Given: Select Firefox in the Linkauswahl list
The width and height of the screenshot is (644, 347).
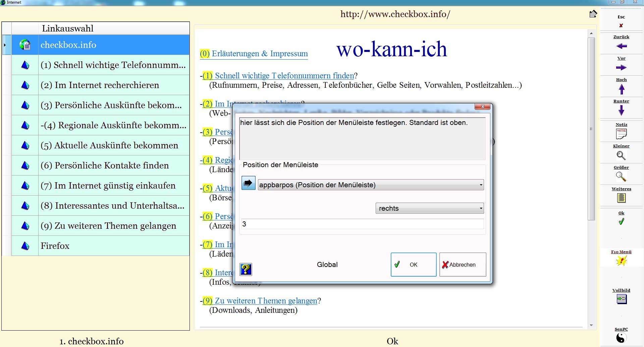Looking at the screenshot, I should point(55,246).
